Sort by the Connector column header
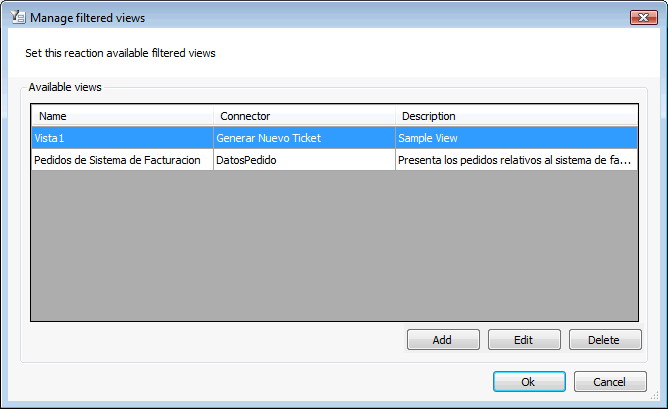This screenshot has width=668, height=409. [304, 116]
